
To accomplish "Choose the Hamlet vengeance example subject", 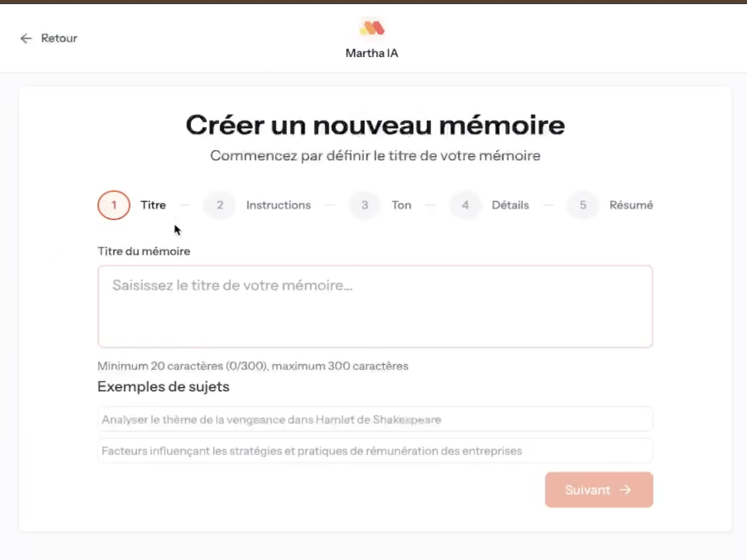I will click(375, 420).
